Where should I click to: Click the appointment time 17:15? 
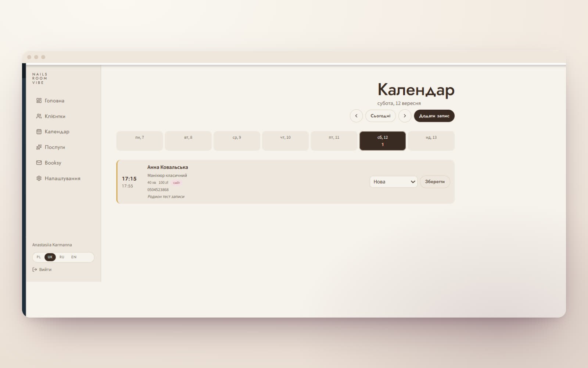point(129,179)
